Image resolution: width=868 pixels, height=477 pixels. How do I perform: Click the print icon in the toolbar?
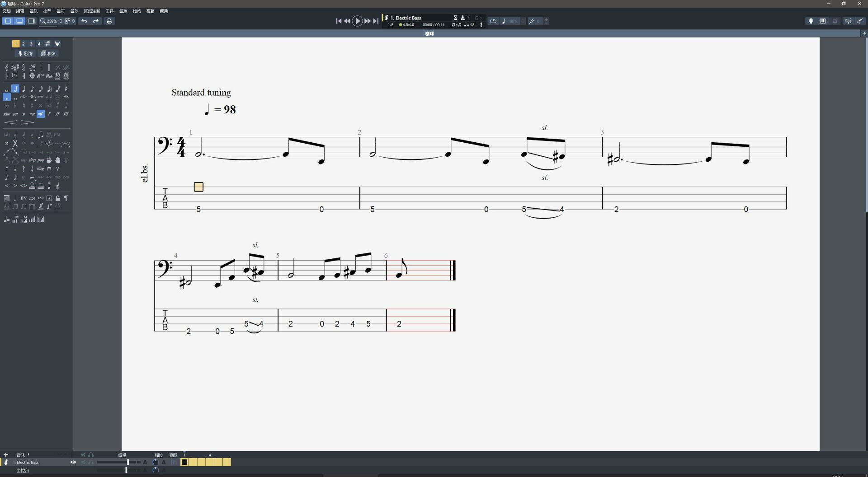point(109,21)
